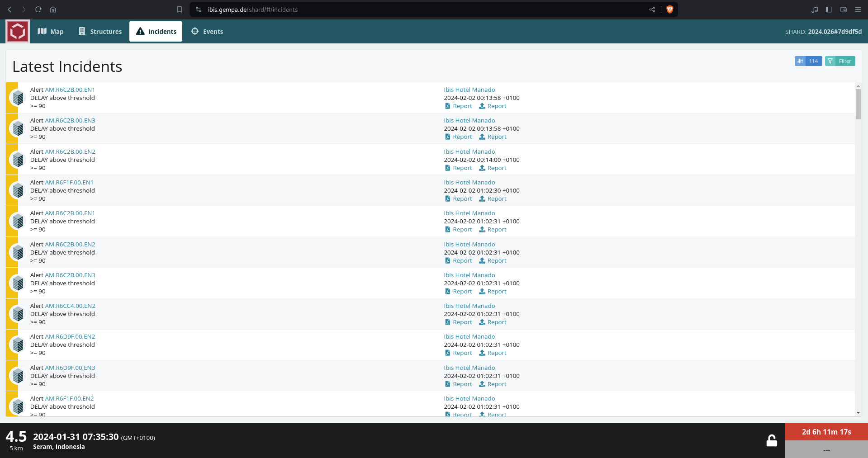Open the AM.R6CC4.00.EN2 alert link
This screenshot has height=458, width=868.
point(70,306)
